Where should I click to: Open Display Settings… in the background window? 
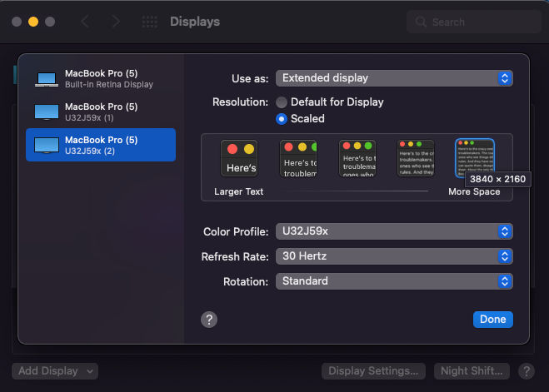(373, 371)
